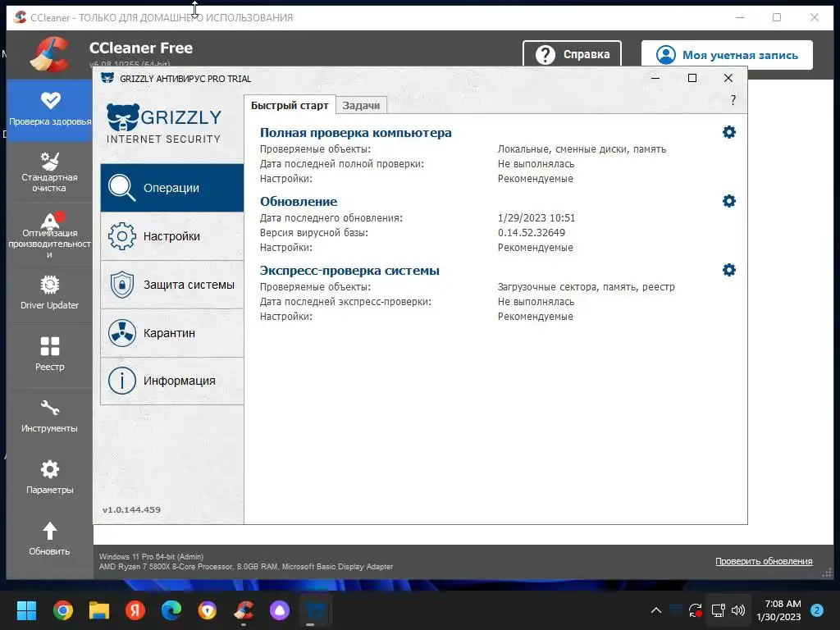Screen dimensions: 840x630
Task: Click Grizzly version v1.0.144.459 text
Action: [132, 510]
